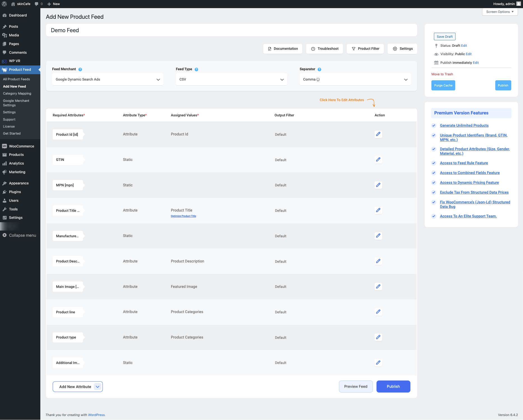
Task: Edit the Product Id row with pencil icon
Action: tap(378, 134)
